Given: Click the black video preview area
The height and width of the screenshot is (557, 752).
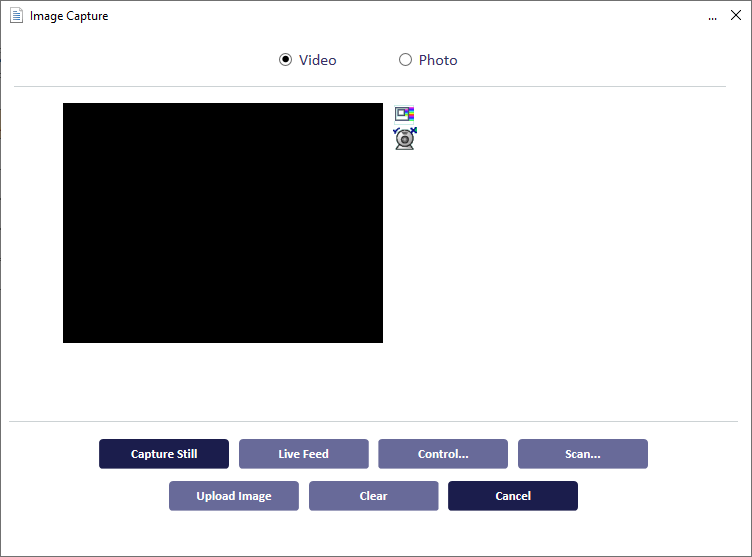Looking at the screenshot, I should click(222, 223).
